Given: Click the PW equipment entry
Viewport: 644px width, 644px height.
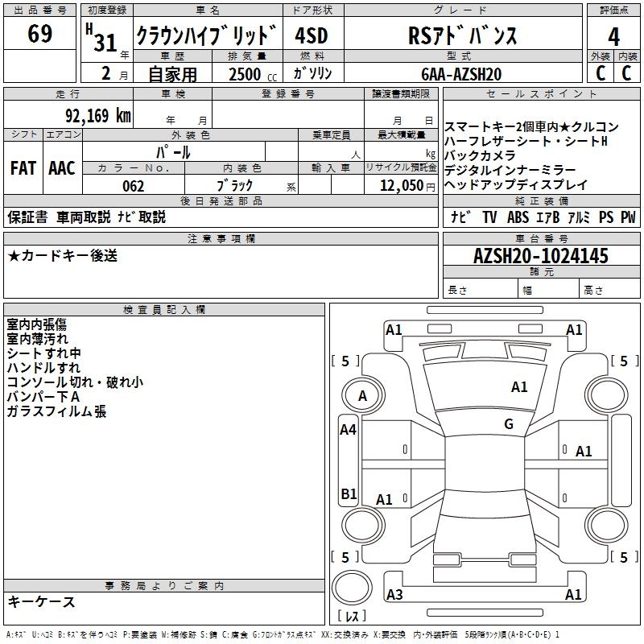Looking at the screenshot, I should pyautogui.click(x=628, y=217).
